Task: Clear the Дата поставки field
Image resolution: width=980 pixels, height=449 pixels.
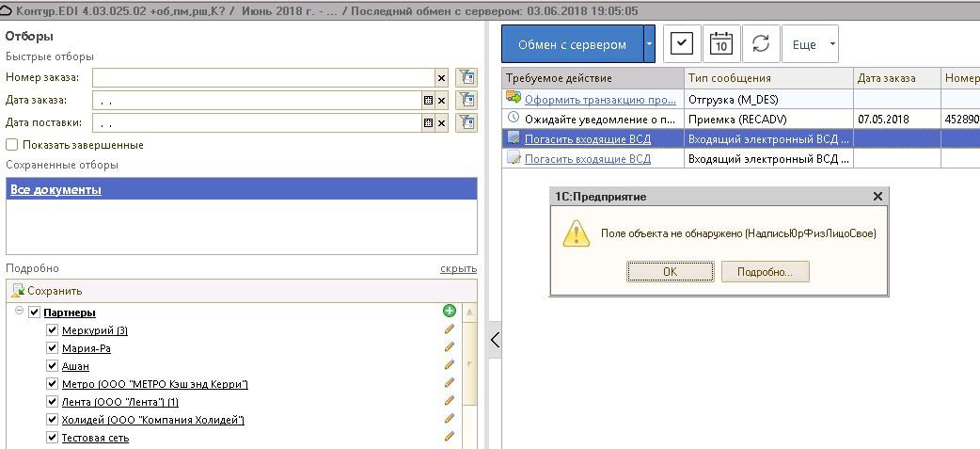Action: (442, 122)
